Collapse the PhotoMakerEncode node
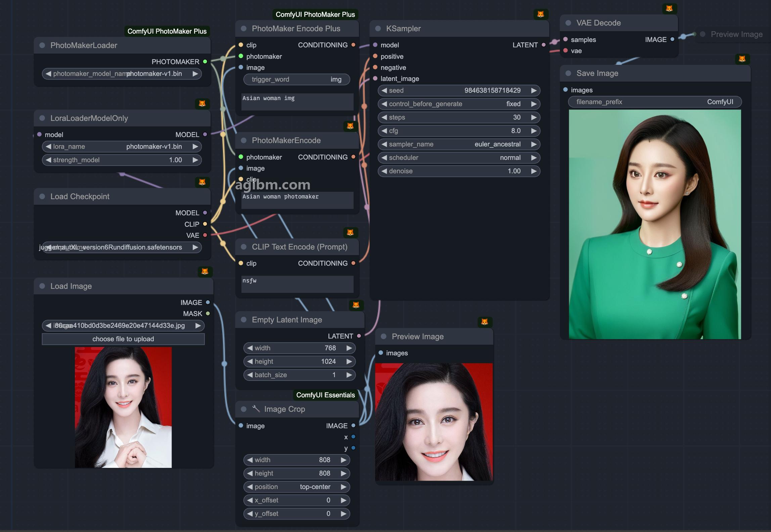 (x=244, y=140)
